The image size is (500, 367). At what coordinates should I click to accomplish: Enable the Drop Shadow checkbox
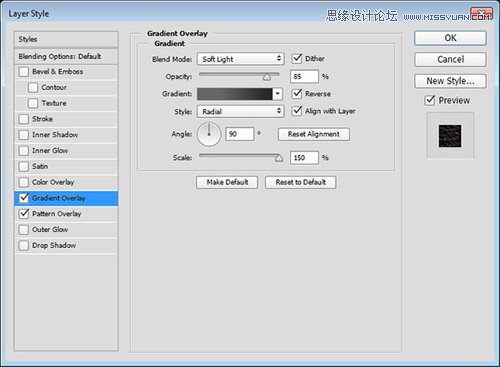pos(24,246)
